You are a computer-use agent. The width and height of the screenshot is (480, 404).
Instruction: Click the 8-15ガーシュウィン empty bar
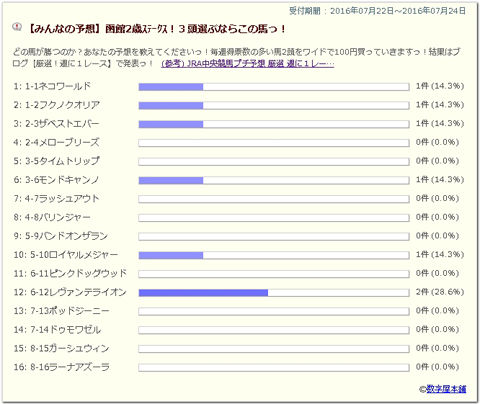274,349
